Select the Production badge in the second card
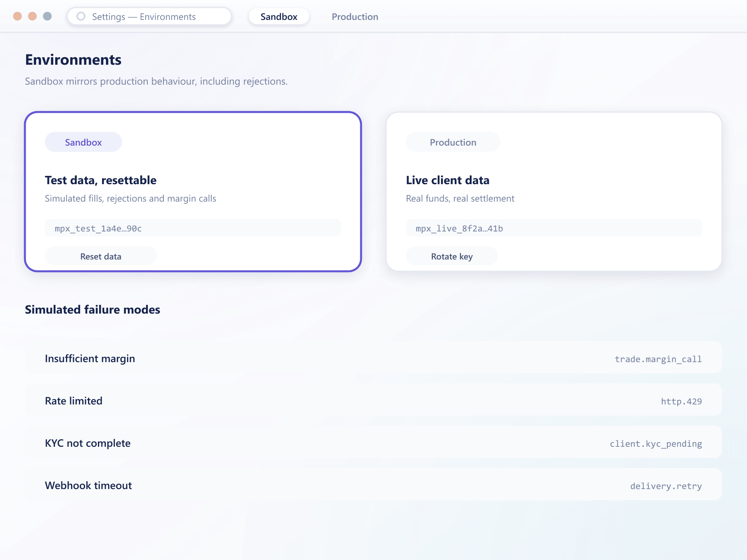The image size is (747, 560). [453, 142]
